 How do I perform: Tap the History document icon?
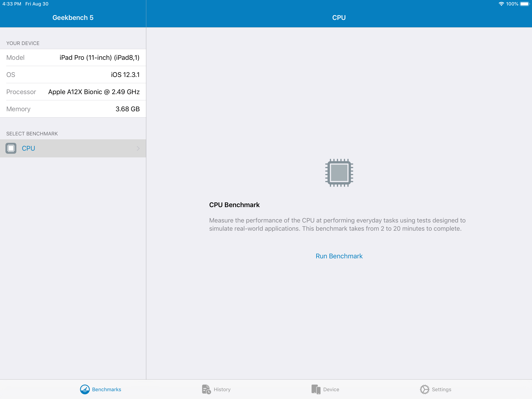click(206, 389)
